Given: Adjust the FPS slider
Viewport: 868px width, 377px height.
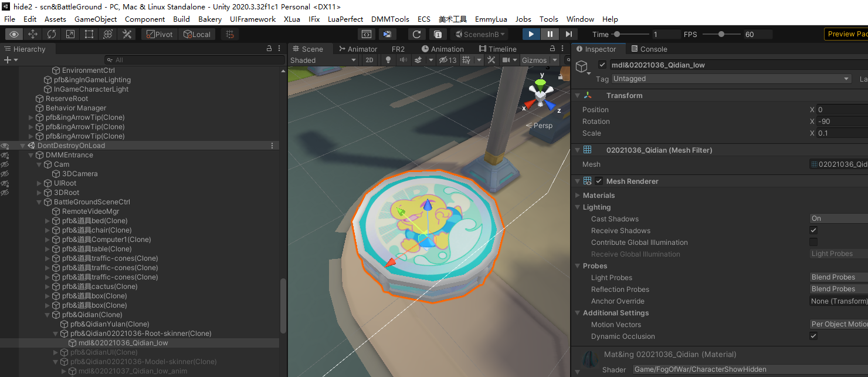Looking at the screenshot, I should [720, 34].
